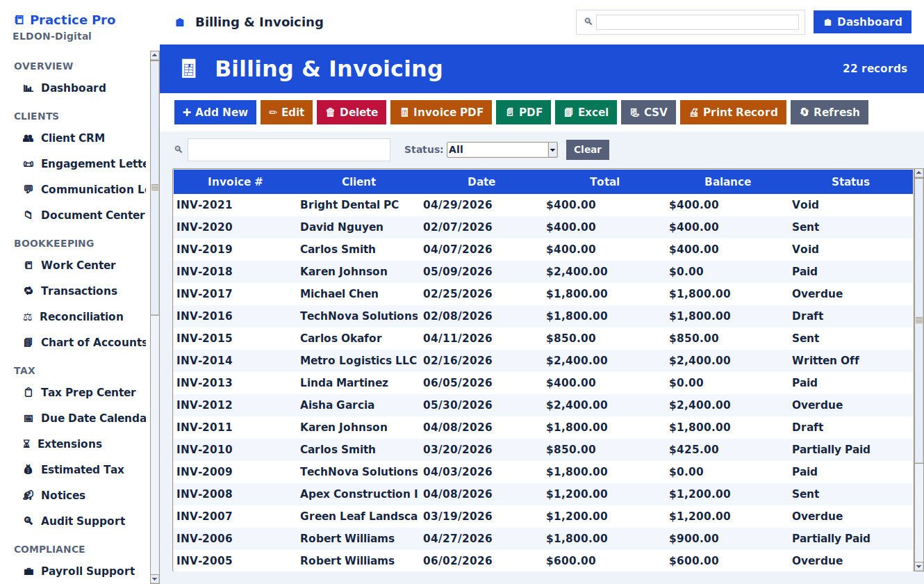Click the Chart of Accounts icon
The height and width of the screenshot is (584, 924).
28,343
